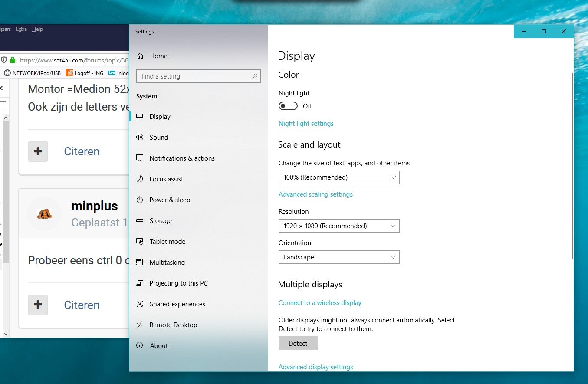Click the browser scrollbar up arrow
Viewport: 588px width, 384px height.
(6, 118)
